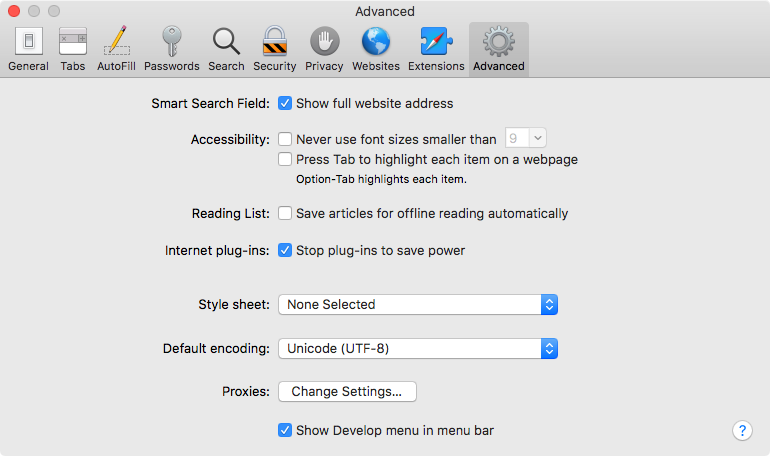The height and width of the screenshot is (456, 770).
Task: Click the Reading List label
Action: 231,214
